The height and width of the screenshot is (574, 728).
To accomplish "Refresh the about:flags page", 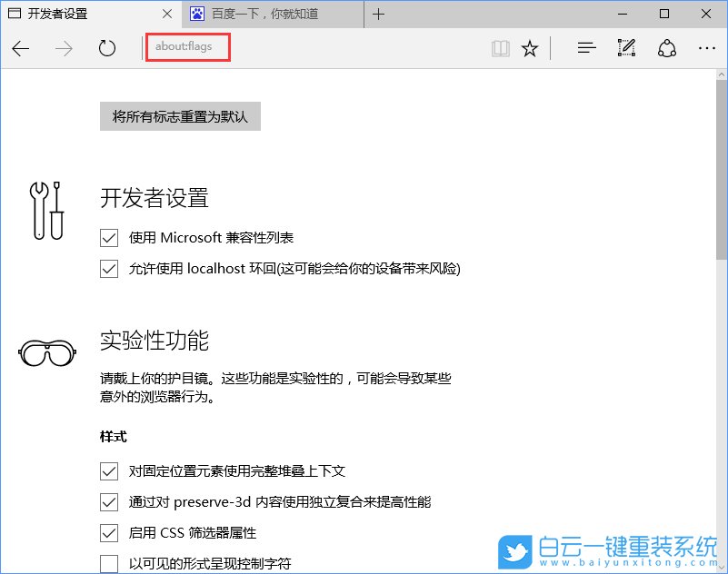I will click(106, 48).
